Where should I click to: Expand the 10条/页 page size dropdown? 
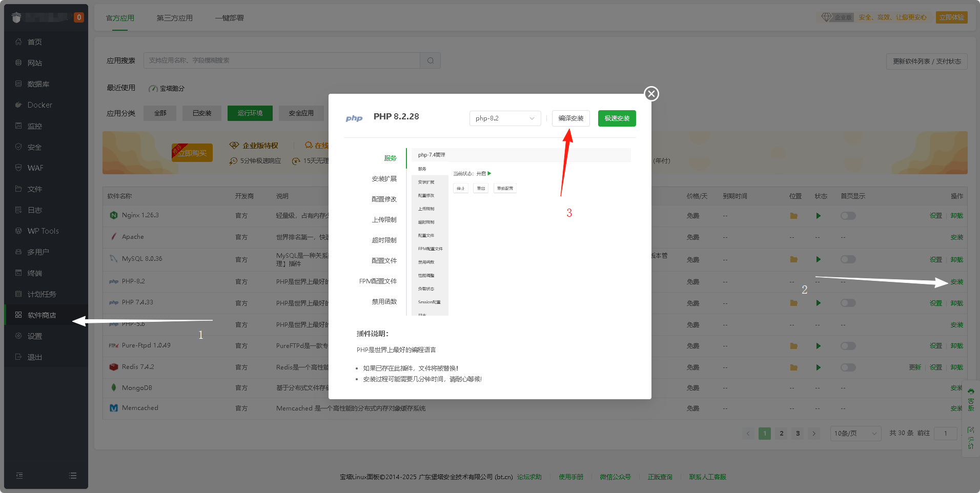tap(855, 434)
